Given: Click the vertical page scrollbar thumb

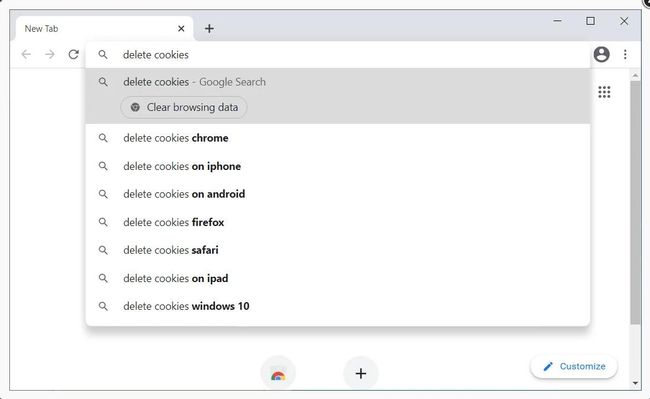Looking at the screenshot, I should pos(635,202).
